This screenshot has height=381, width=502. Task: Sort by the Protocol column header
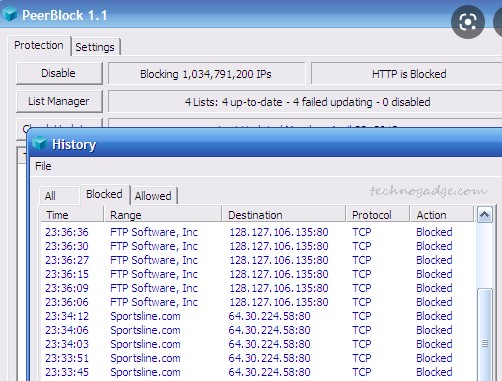(378, 215)
